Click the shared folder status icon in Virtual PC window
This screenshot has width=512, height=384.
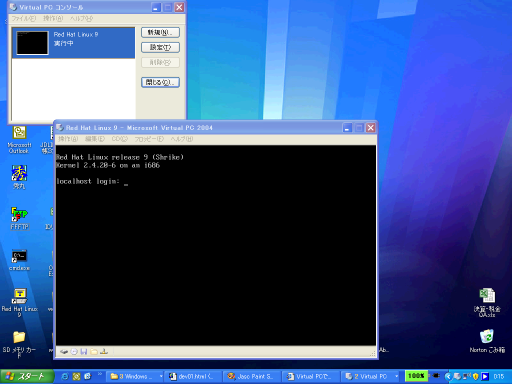94,352
